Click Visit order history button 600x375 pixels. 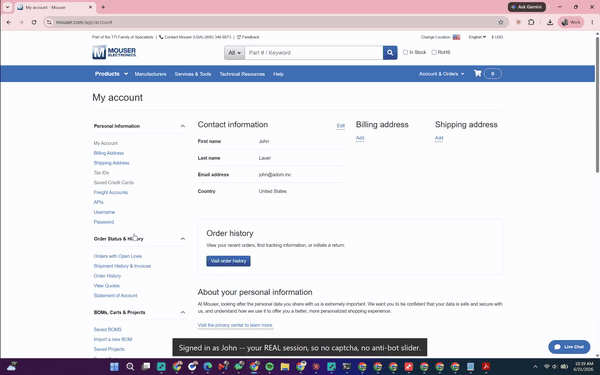(228, 261)
